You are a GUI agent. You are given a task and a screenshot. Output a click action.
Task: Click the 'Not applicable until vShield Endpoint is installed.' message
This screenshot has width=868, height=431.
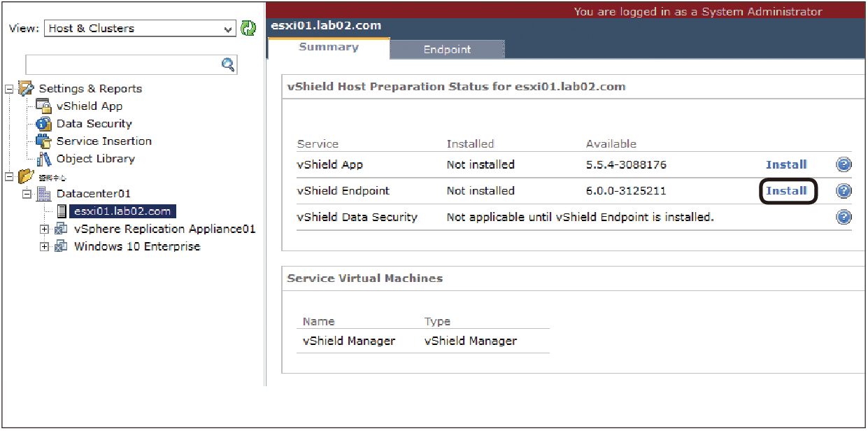click(x=581, y=217)
